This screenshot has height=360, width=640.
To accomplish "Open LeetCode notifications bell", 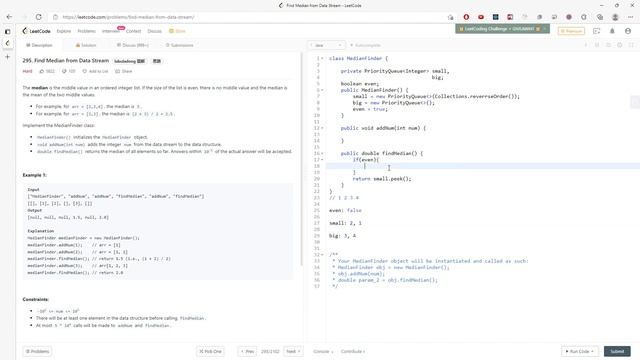I will click(612, 31).
